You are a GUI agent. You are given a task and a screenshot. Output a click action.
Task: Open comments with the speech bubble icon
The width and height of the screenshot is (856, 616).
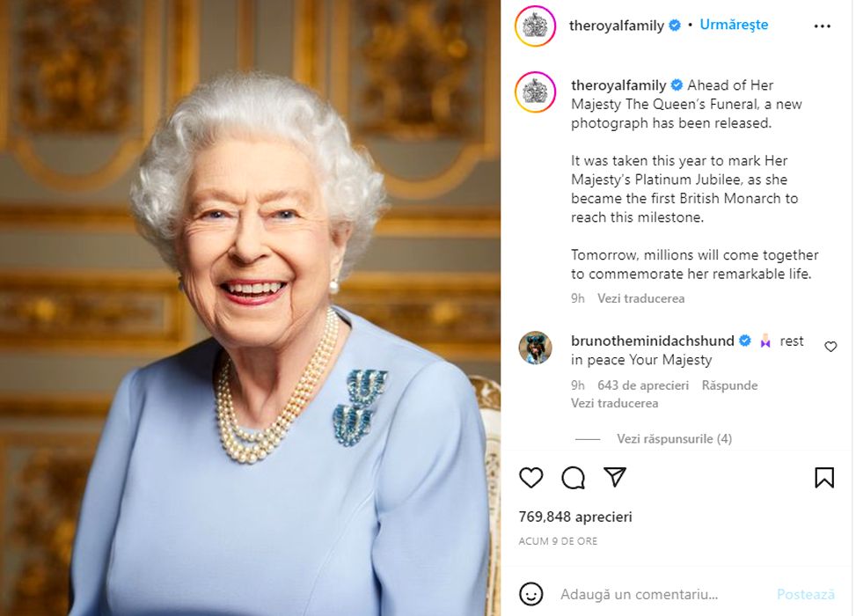click(x=573, y=478)
